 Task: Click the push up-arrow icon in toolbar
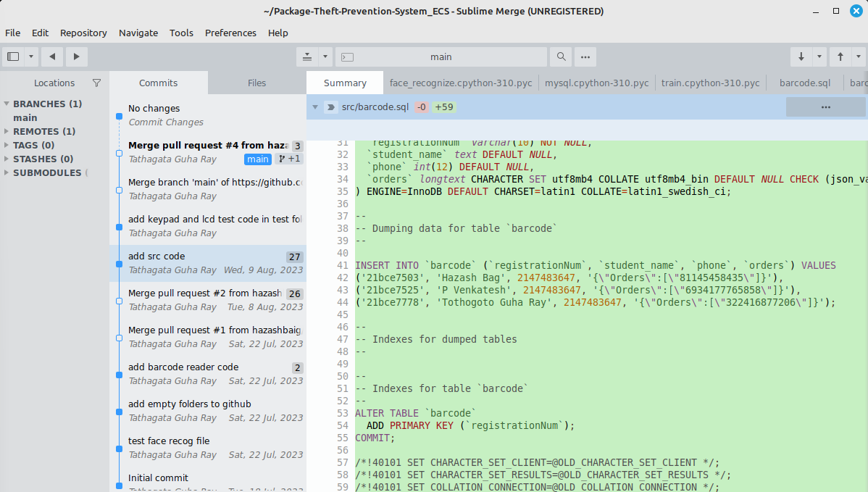click(840, 56)
